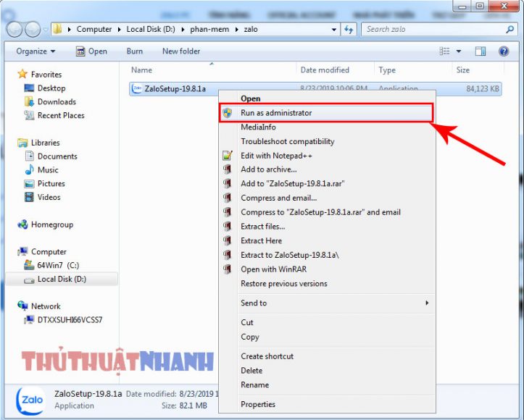Select Rename in context menu

327,385
